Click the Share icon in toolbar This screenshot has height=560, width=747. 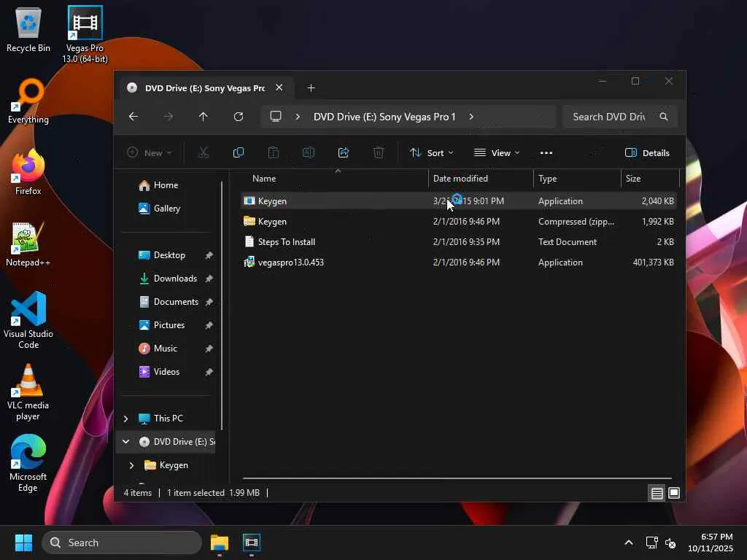point(344,152)
